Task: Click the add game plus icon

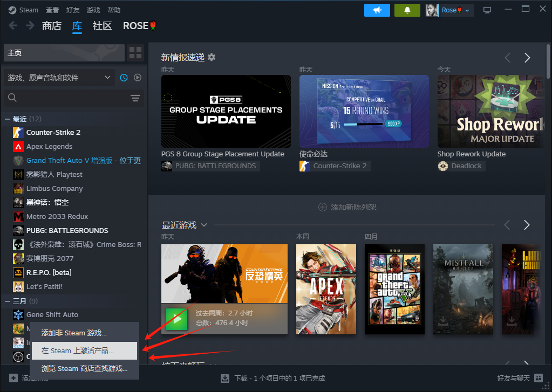Action: coord(13,379)
